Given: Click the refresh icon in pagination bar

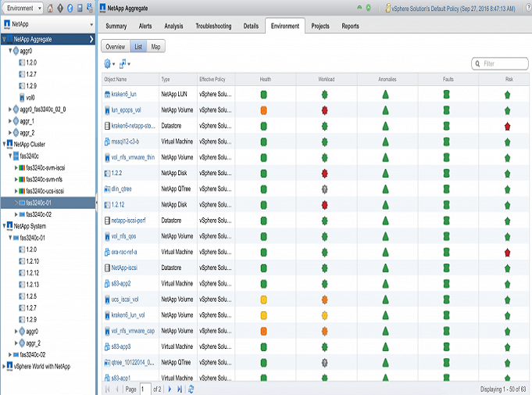Looking at the screenshot, I should [191, 389].
